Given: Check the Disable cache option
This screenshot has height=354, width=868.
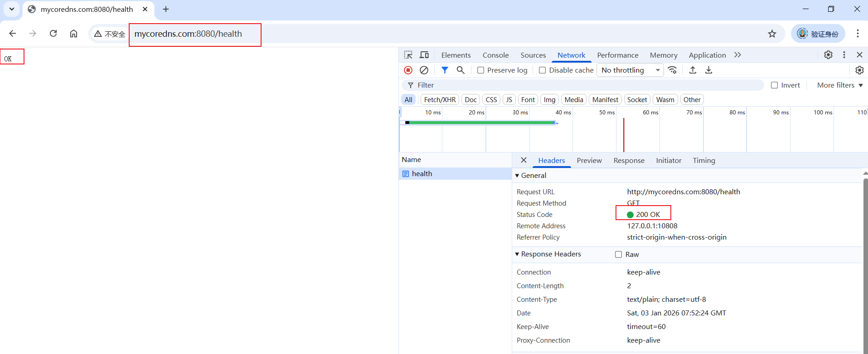Looking at the screenshot, I should click(542, 70).
